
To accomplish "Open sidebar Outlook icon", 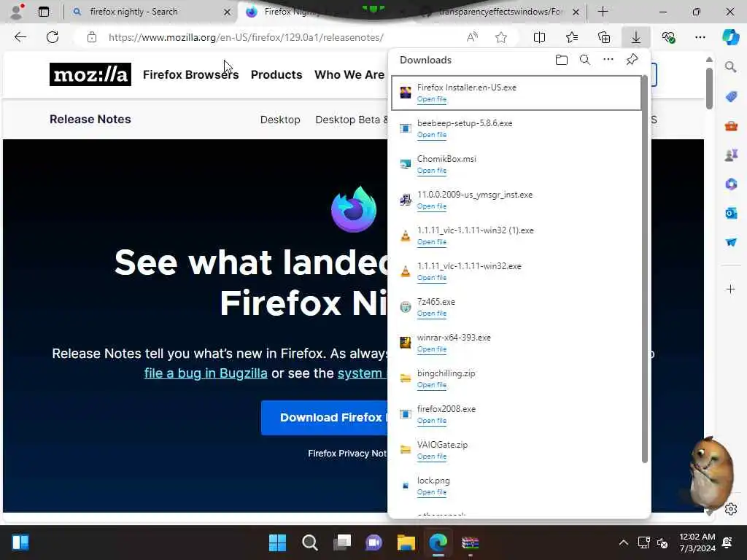I will coord(731,213).
